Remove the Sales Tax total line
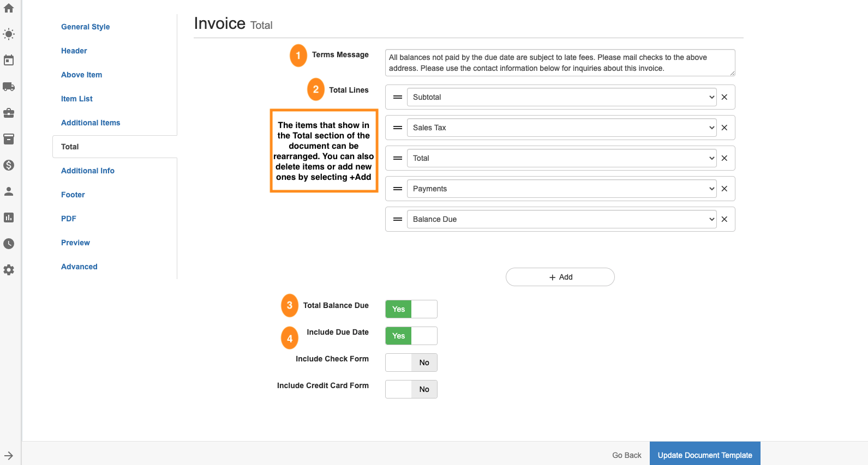 coord(725,128)
